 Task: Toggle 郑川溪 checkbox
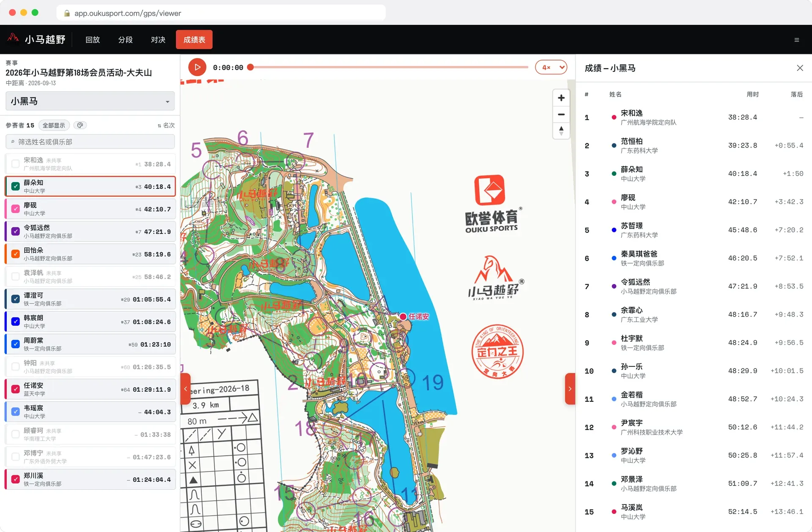point(16,479)
